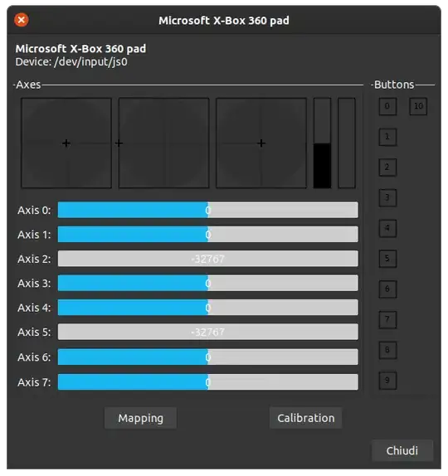Click the Axis 2 bar showing -32767

point(208,259)
